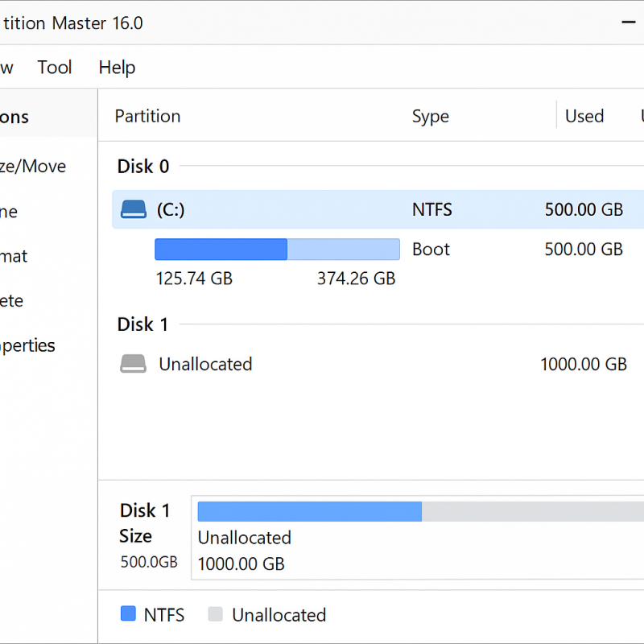Click the blue segment in bottom disk map
This screenshot has height=644, width=644.
click(x=309, y=511)
